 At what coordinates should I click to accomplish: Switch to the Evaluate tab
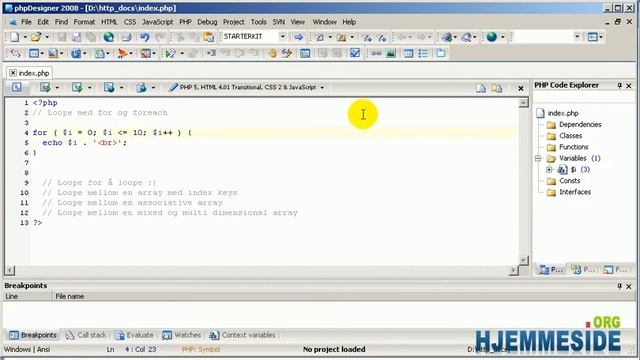coord(134,335)
